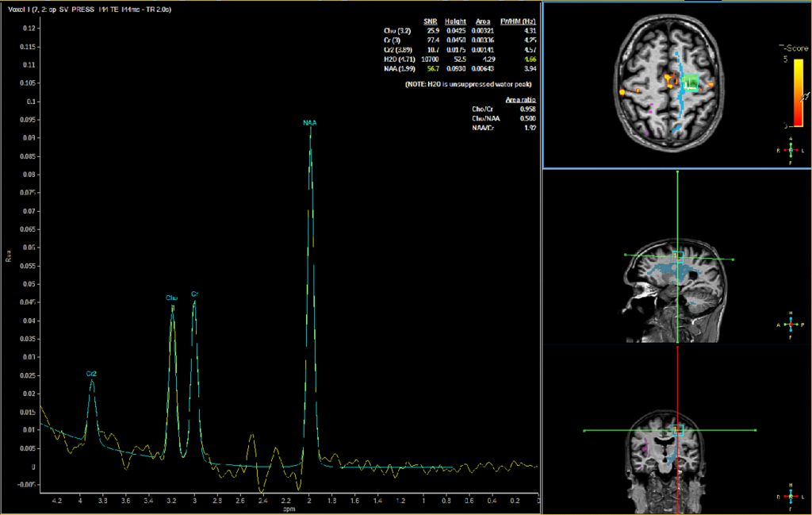Click the T-Score legend title

pos(794,48)
